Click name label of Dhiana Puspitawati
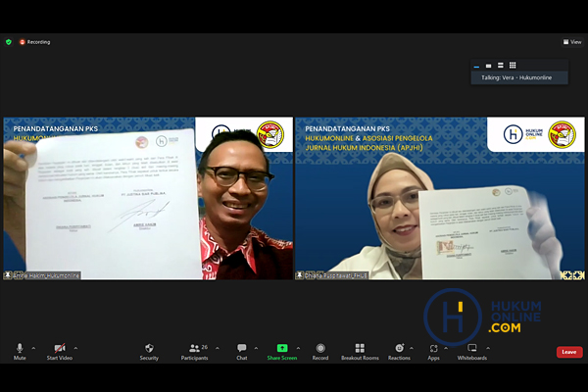Viewport: 588px width, 392px height. pyautogui.click(x=335, y=275)
